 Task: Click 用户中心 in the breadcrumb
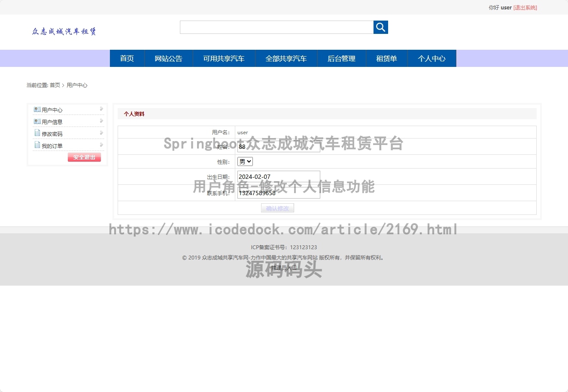(77, 85)
